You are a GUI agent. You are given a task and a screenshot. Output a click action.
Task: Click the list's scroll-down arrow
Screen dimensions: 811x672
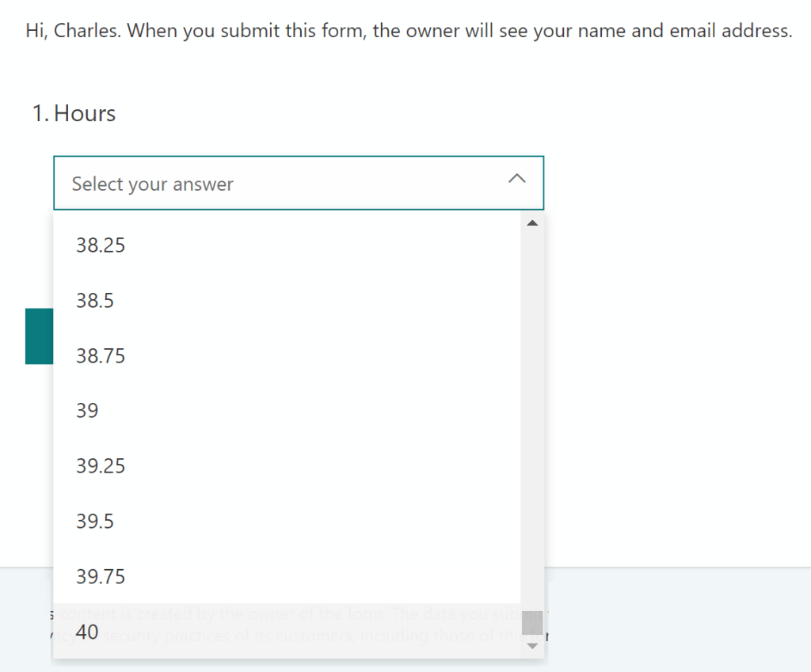(x=532, y=646)
